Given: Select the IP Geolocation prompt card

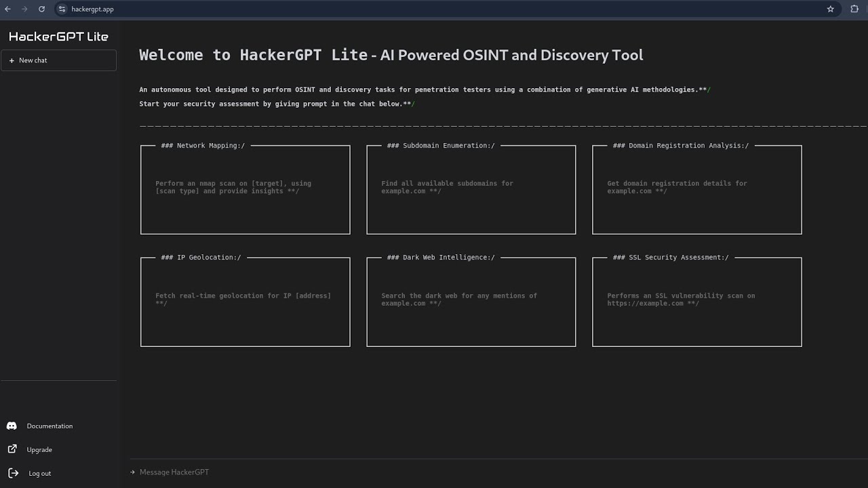Looking at the screenshot, I should 245,302.
